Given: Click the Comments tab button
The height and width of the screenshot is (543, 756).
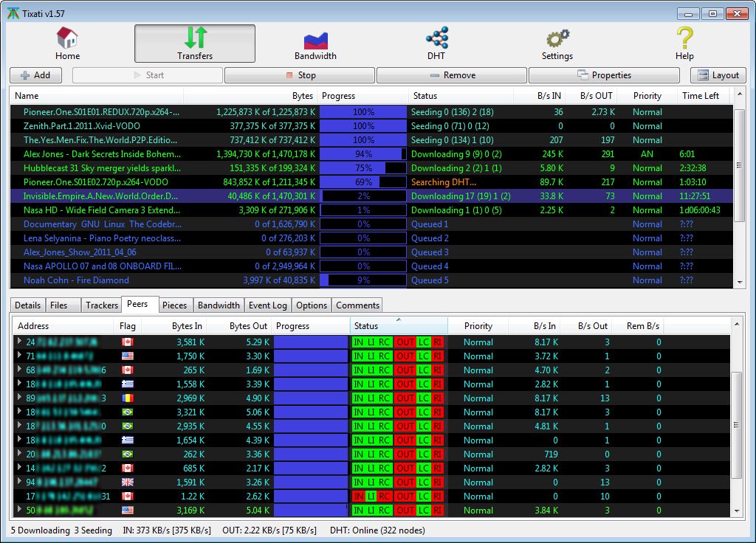Looking at the screenshot, I should (357, 305).
